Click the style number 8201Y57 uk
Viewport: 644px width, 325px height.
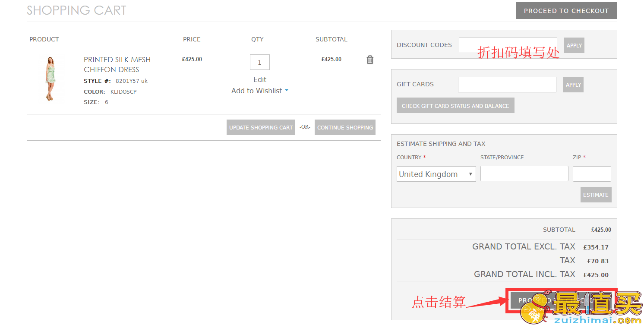(x=132, y=81)
